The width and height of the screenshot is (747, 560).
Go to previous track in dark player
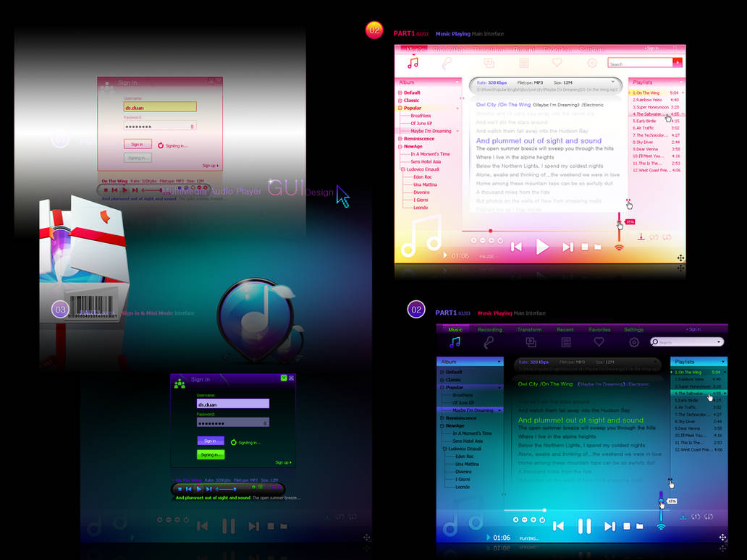(x=558, y=526)
